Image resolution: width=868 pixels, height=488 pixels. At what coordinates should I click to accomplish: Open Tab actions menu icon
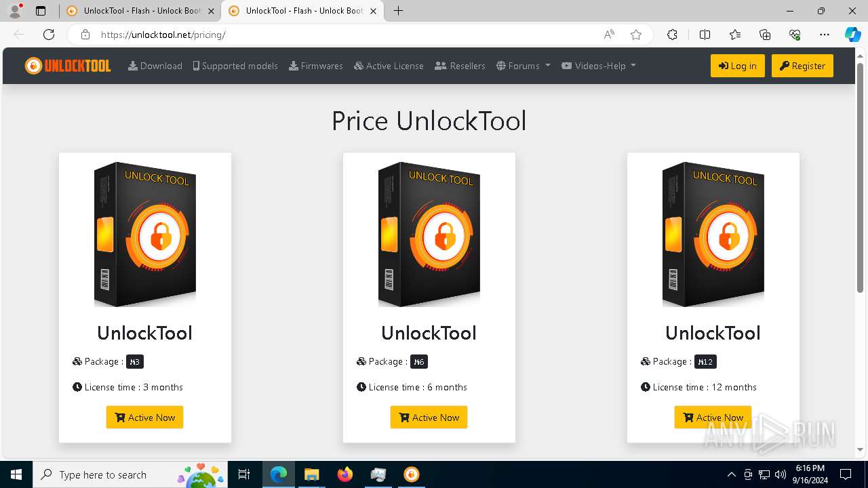click(x=41, y=11)
